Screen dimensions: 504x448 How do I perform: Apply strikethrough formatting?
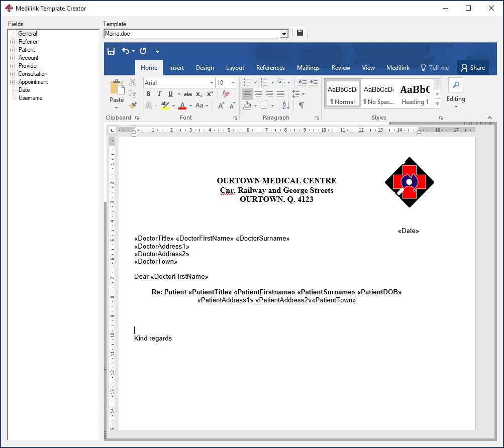[188, 94]
